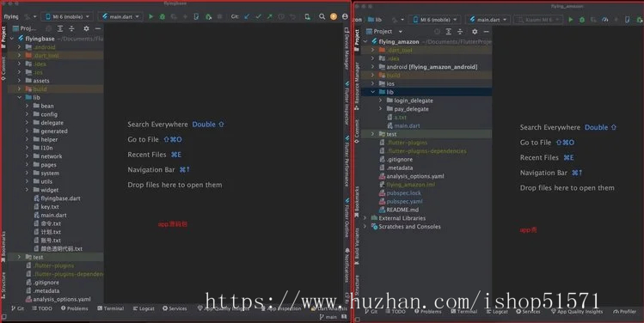Open App Quality Insights tab in flying_amazon
The width and height of the screenshot is (644, 323).
tap(577, 312)
